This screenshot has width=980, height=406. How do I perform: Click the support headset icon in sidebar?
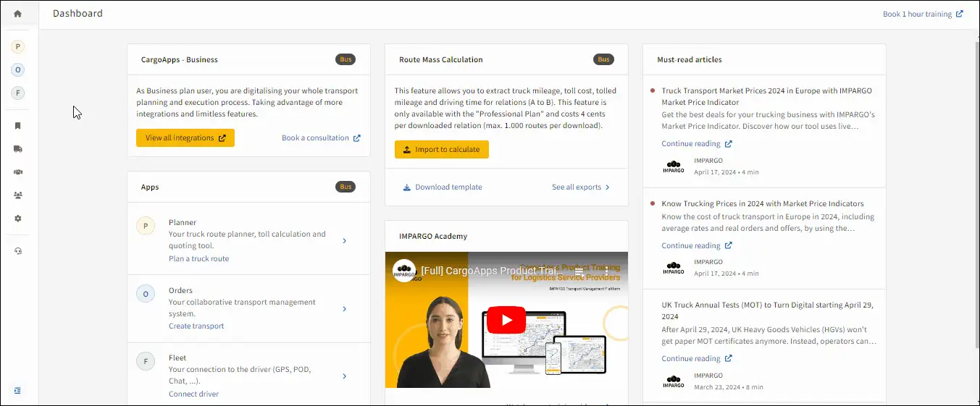click(18, 251)
